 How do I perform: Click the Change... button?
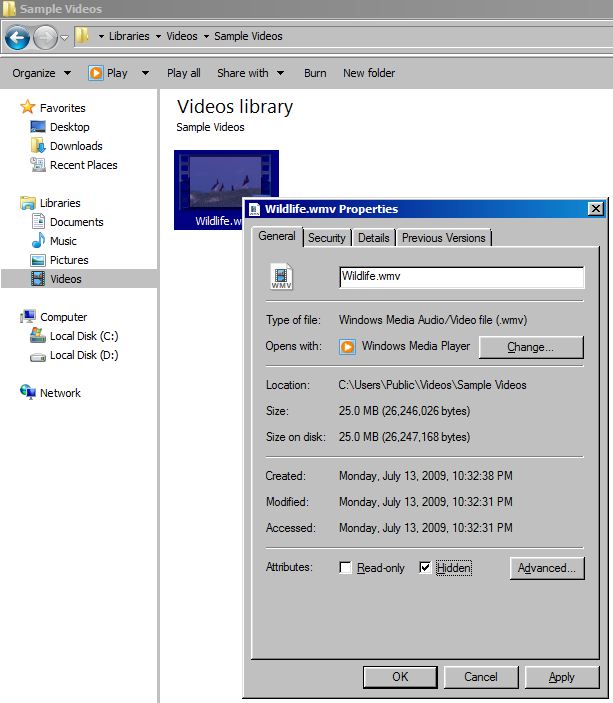[x=531, y=347]
